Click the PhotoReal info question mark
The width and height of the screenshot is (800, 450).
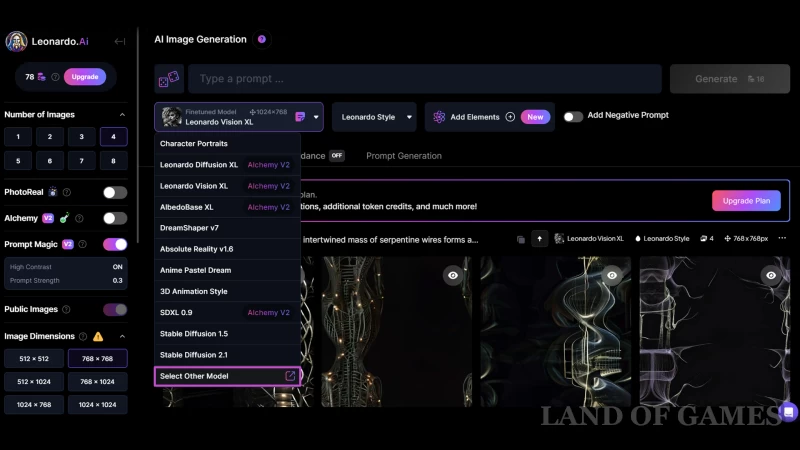pos(67,192)
